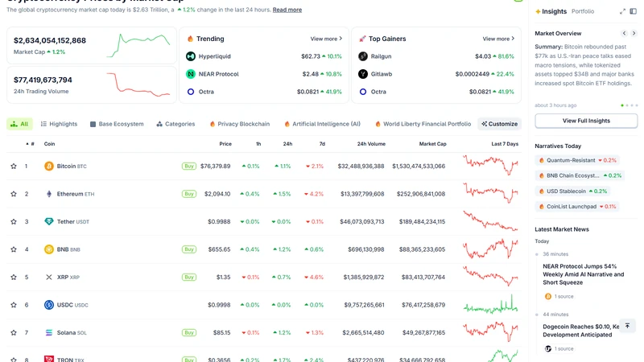Image resolution: width=644 pixels, height=362 pixels.
Task: Switch to Portfolio tab in sidebar
Action: pos(582,11)
